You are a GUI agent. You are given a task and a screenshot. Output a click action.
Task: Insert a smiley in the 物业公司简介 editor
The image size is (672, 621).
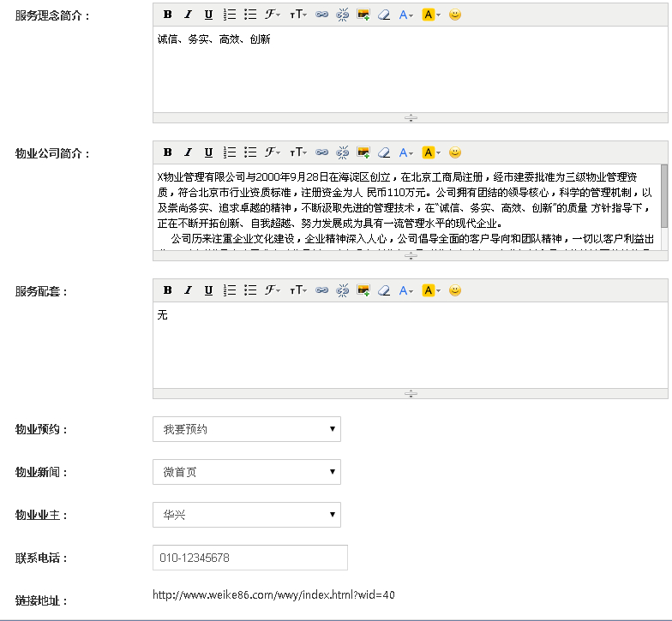pos(455,152)
